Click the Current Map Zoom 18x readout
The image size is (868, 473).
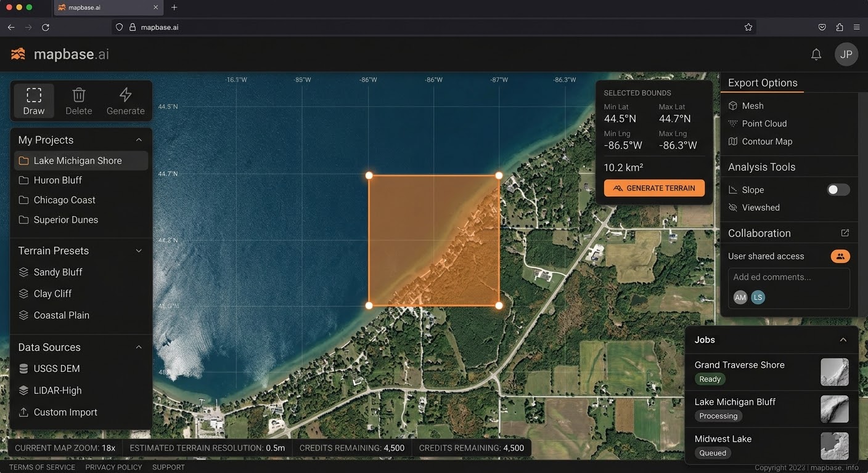tap(65, 448)
